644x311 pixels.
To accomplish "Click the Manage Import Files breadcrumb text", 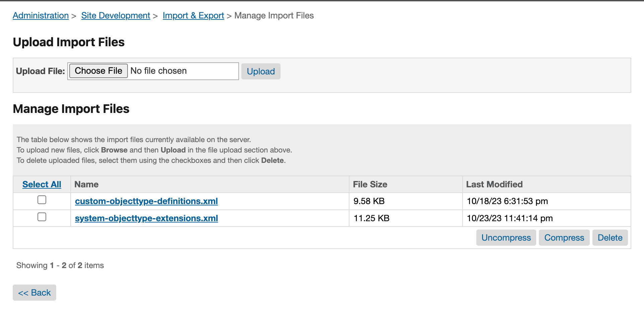I will [274, 15].
